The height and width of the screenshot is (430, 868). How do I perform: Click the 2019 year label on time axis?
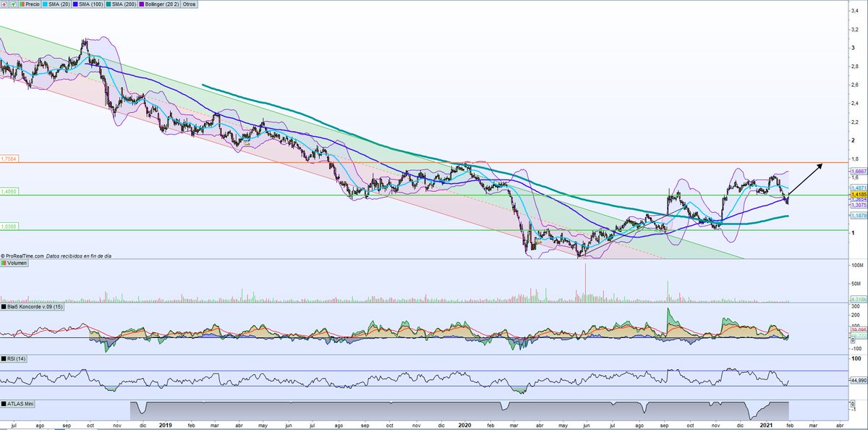pos(166,425)
